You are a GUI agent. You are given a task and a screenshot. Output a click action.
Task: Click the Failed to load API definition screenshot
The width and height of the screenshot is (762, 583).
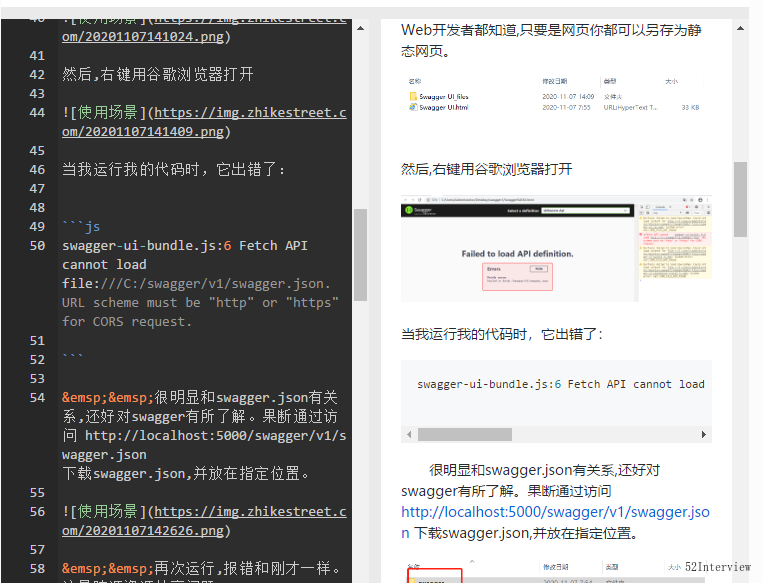pos(556,248)
